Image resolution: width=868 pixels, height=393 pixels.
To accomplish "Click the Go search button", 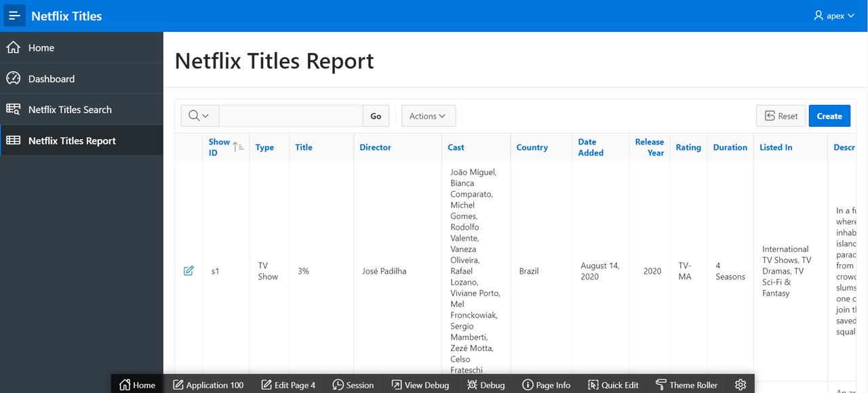I will (376, 116).
